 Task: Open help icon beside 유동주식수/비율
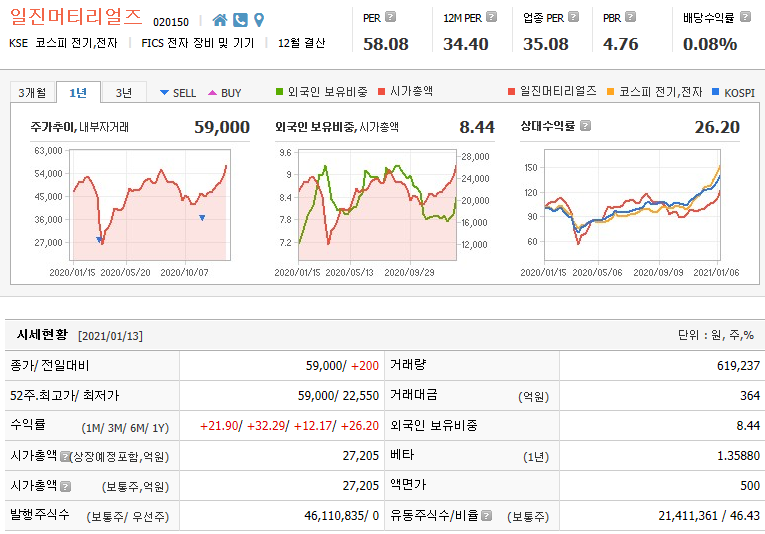pos(486,515)
